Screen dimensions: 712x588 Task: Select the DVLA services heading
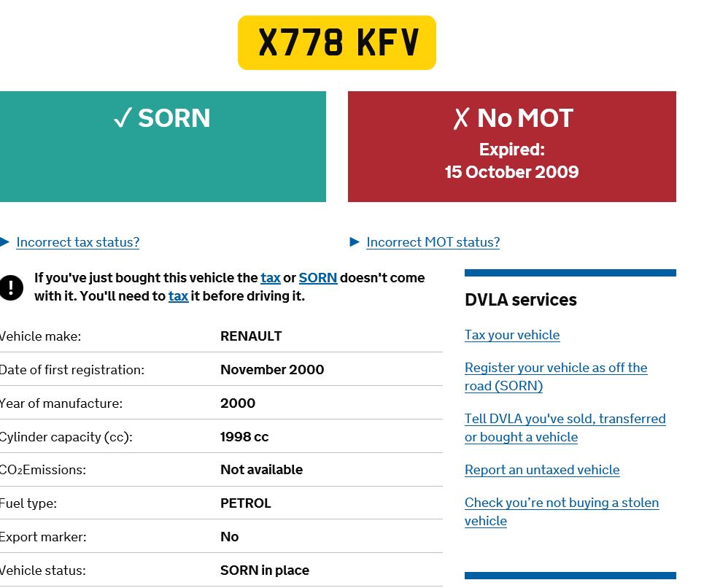(x=520, y=300)
